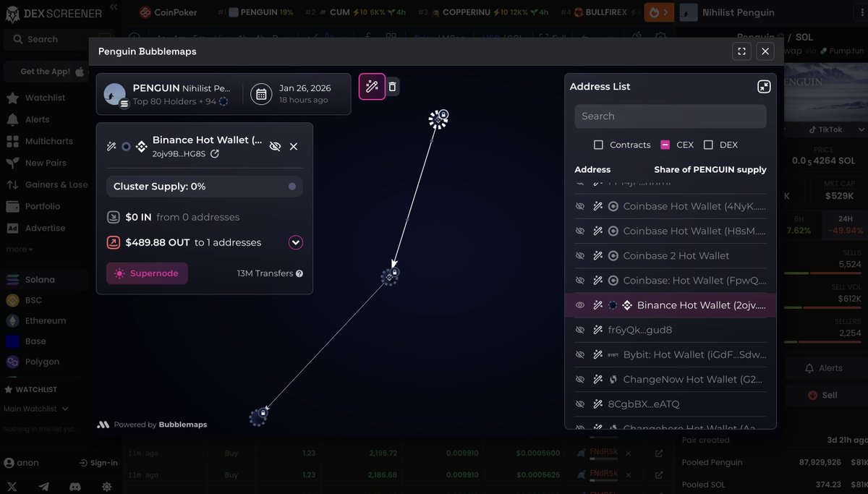This screenshot has height=494, width=868.
Task: Show Coinbase: Hot Wallet (FpwQ) via eye icon
Action: 580,280
